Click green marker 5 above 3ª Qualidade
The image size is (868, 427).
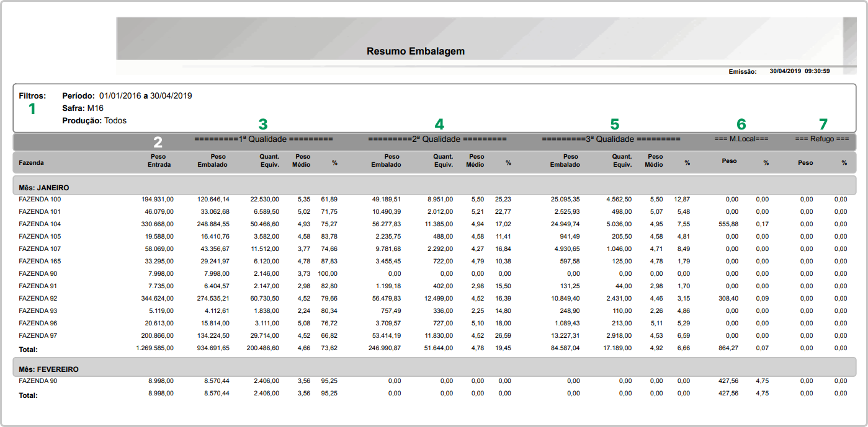614,125
